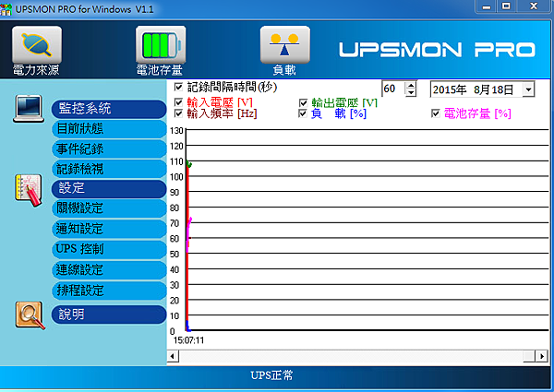
Task: Minimize the UPSMON PRO window
Action: [487, 6]
